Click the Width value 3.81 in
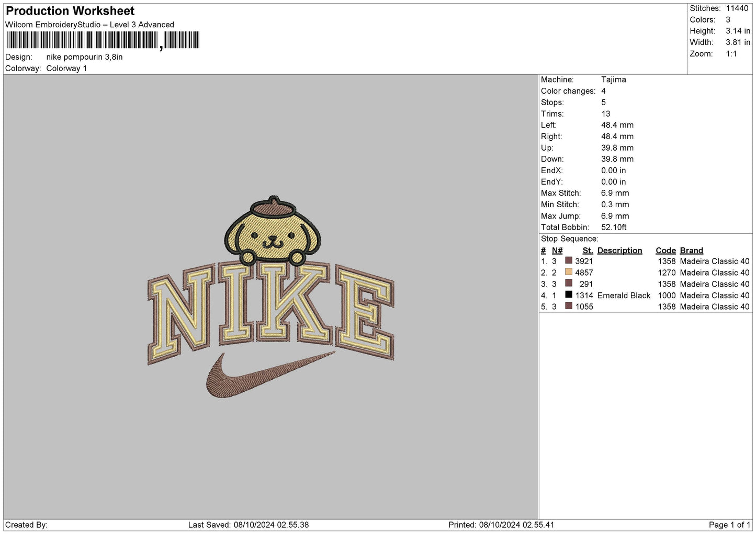 click(x=738, y=42)
